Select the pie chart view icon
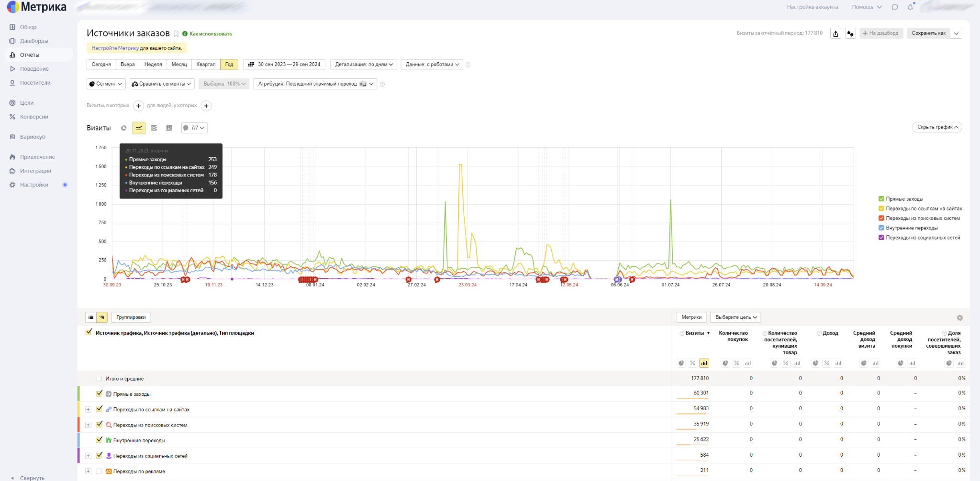Viewport: 980px width, 481px height. 124,128
